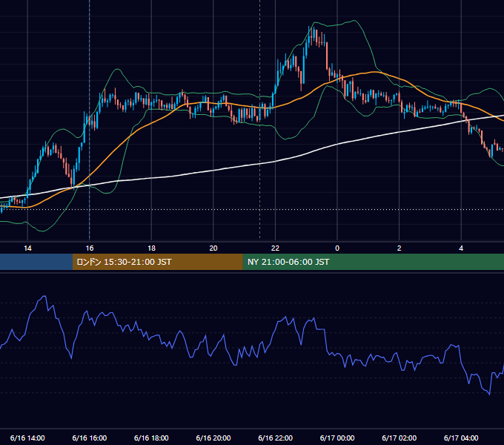Click the 6/17 04:00 date label

pos(461,438)
